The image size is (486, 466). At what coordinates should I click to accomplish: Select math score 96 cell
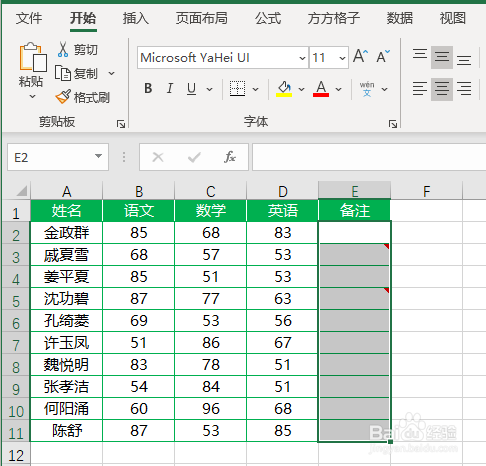211,408
